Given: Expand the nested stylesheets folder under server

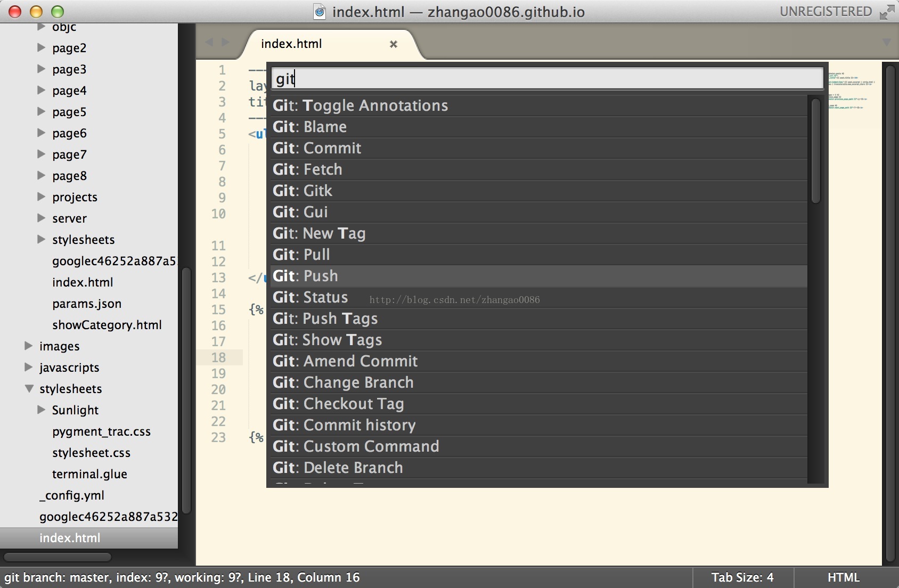Looking at the screenshot, I should click(41, 239).
